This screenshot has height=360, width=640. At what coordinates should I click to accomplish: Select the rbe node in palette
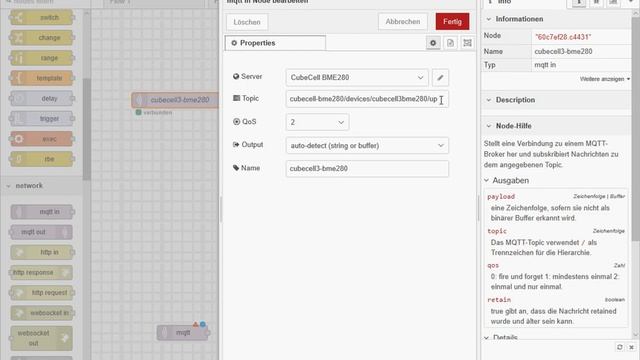click(x=42, y=159)
